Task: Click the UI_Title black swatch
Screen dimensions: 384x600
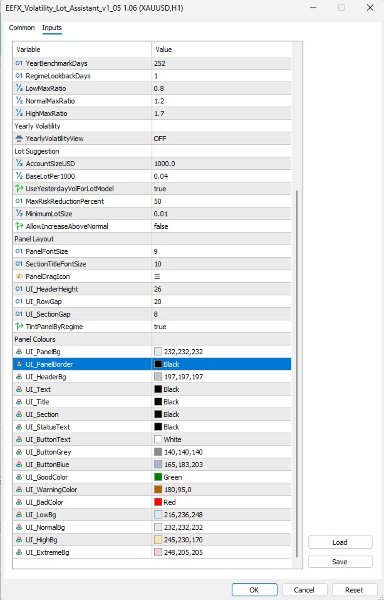Action: pyautogui.click(x=158, y=402)
